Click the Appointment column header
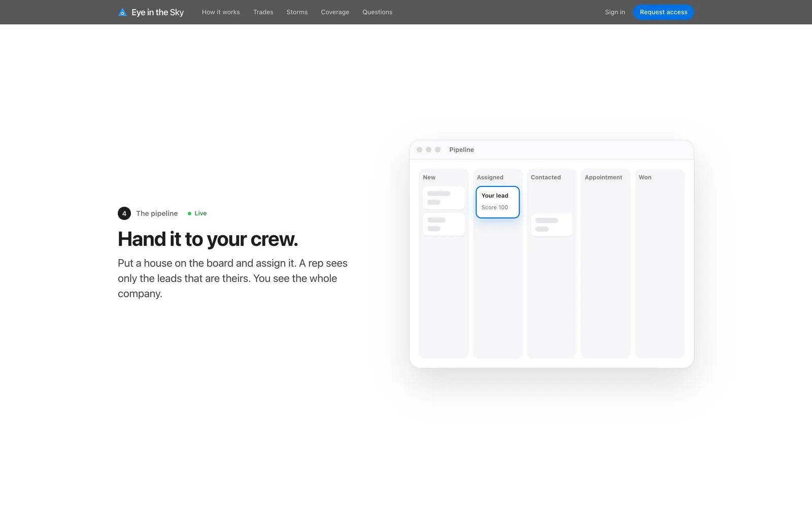The image size is (812, 508). (x=603, y=177)
